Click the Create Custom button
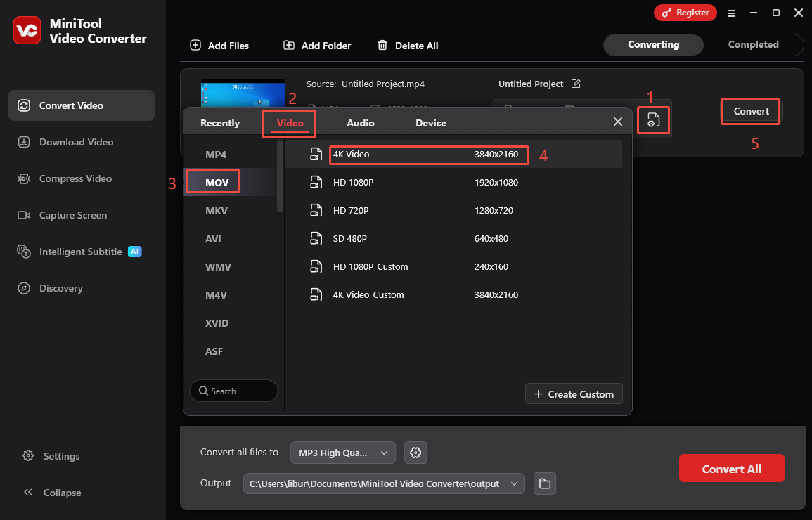The width and height of the screenshot is (812, 520). coord(574,394)
